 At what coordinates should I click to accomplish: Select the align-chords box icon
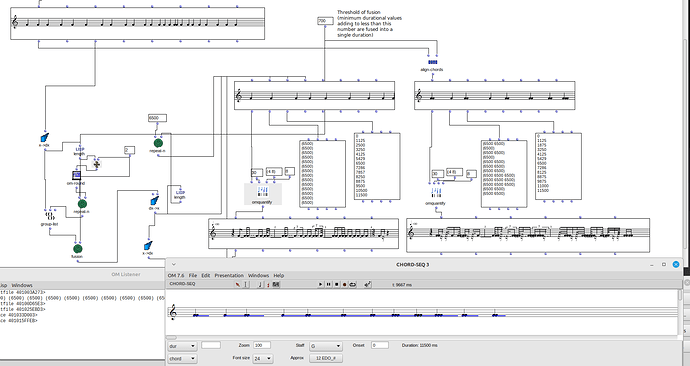433,62
